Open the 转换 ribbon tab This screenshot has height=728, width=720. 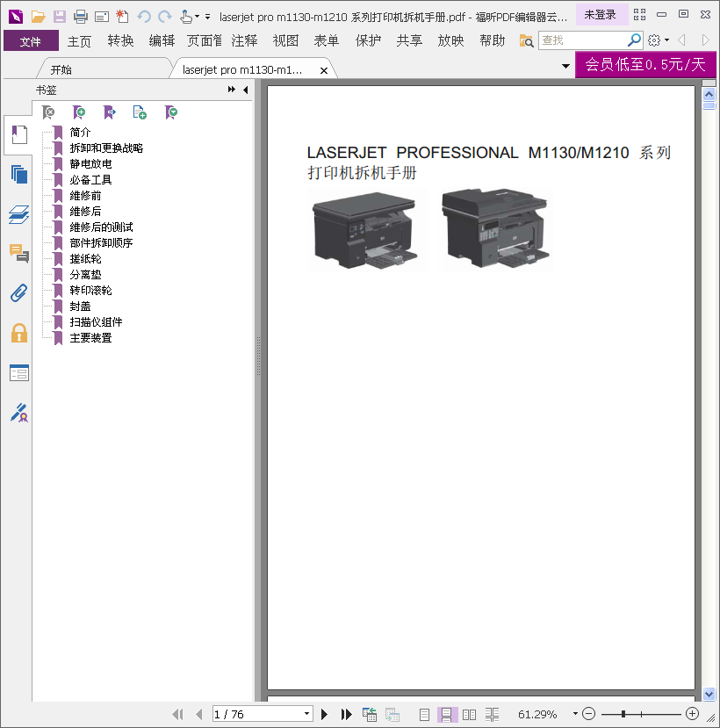(120, 41)
